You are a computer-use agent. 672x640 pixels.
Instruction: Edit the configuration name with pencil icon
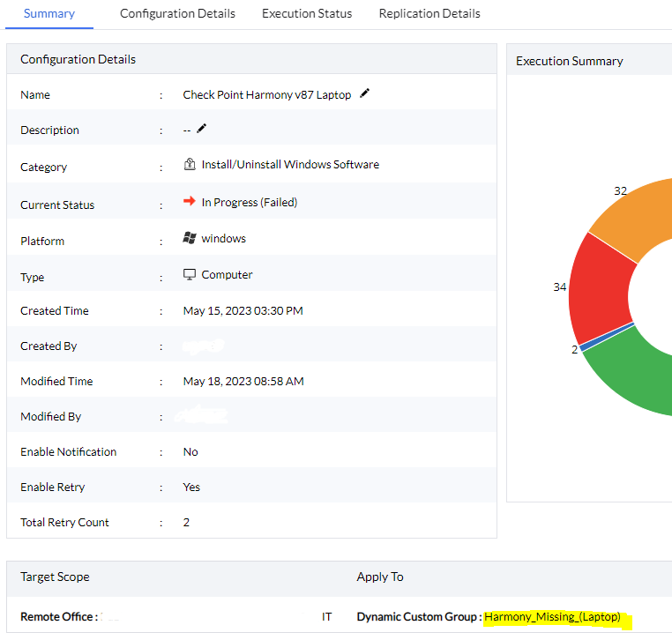click(365, 93)
